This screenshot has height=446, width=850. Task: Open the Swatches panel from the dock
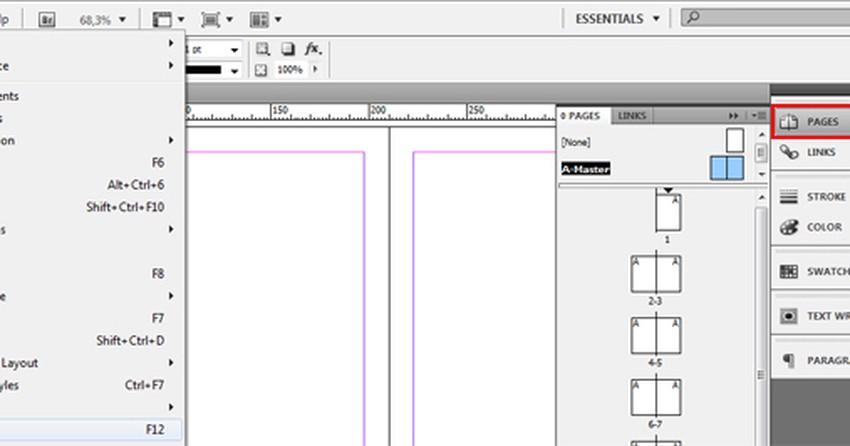[810, 271]
